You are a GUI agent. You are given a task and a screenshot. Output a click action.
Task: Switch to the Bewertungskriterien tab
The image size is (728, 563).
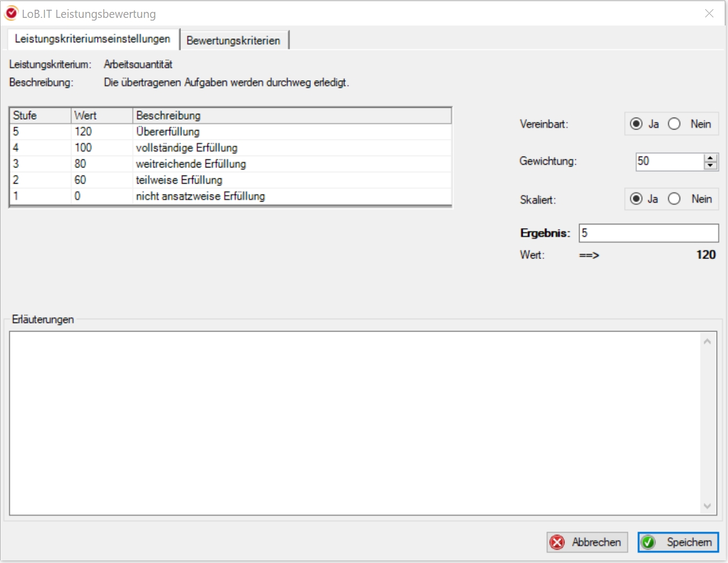(233, 40)
